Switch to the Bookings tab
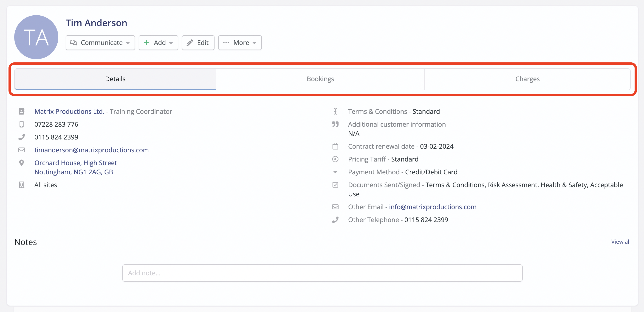This screenshot has height=312, width=644. [x=320, y=79]
